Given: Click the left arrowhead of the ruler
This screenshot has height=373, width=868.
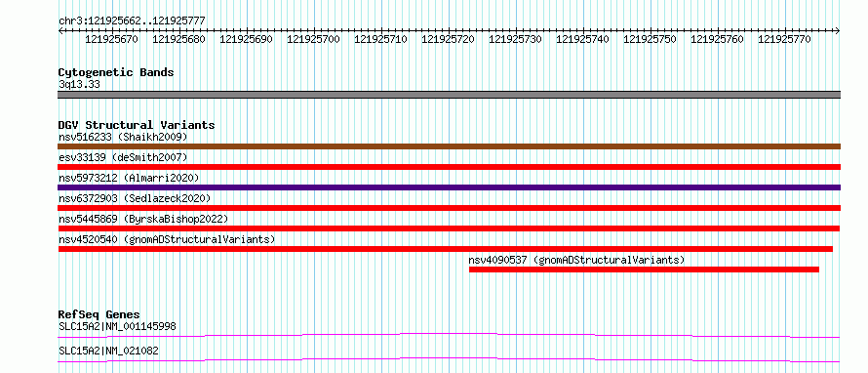Looking at the screenshot, I should tap(60, 31).
